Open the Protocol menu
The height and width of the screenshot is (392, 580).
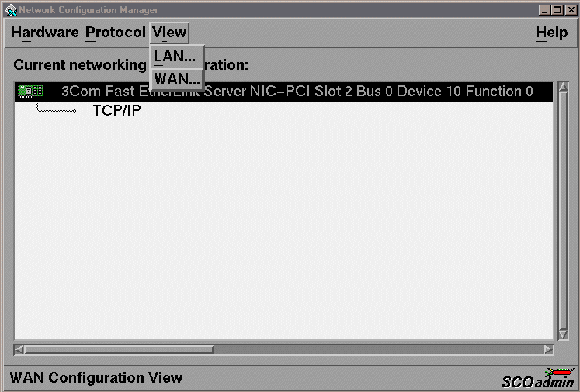pos(116,33)
